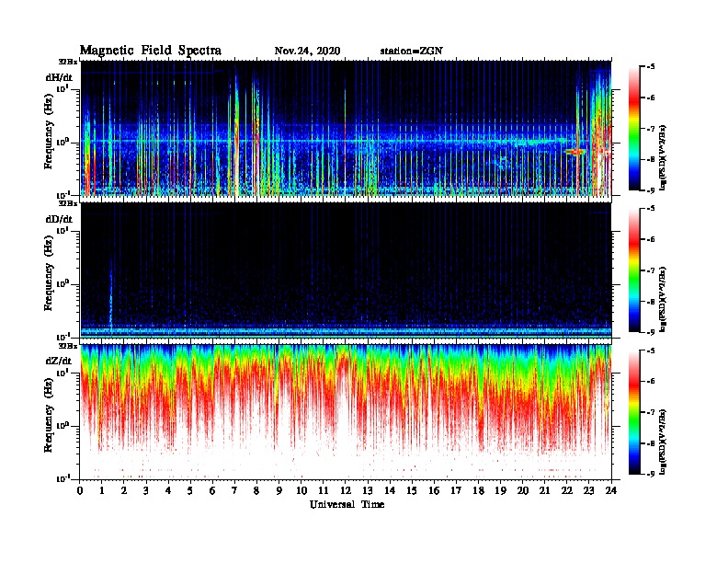This screenshot has width=728, height=563.
Task: Click the hour "9" tick label
Action: [x=279, y=491]
